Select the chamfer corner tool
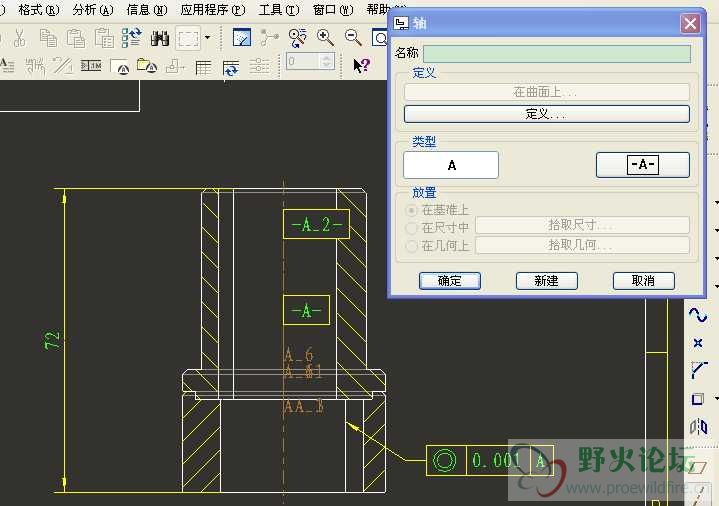 (x=699, y=370)
